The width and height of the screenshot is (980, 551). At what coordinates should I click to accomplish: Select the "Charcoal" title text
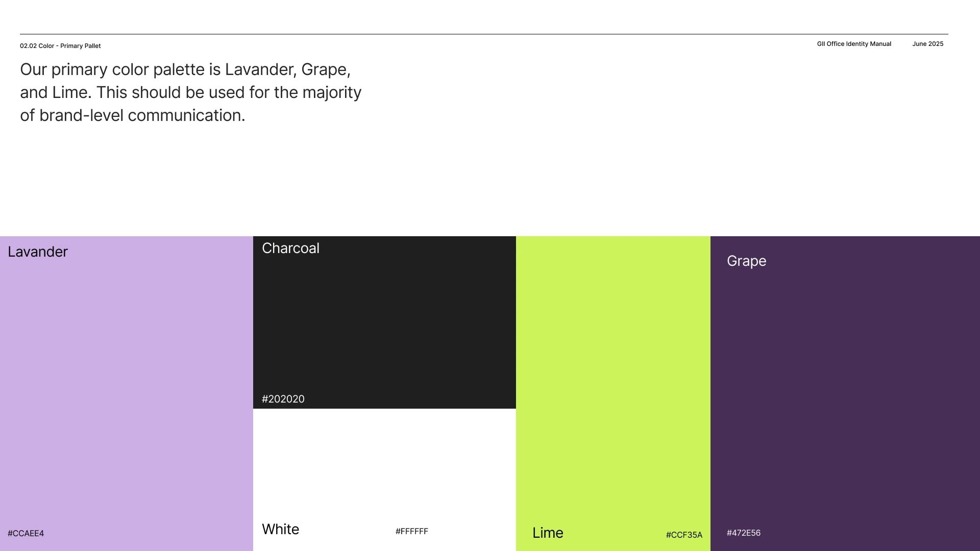pyautogui.click(x=290, y=248)
